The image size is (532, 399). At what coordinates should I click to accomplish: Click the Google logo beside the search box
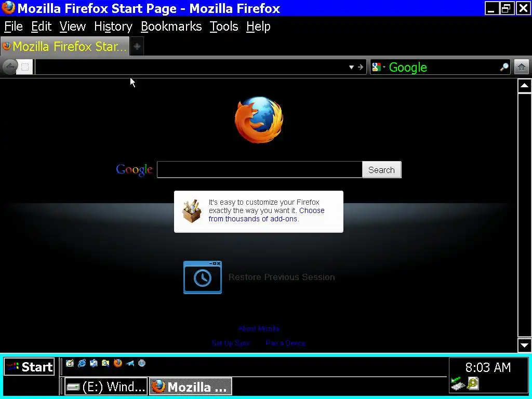134,170
